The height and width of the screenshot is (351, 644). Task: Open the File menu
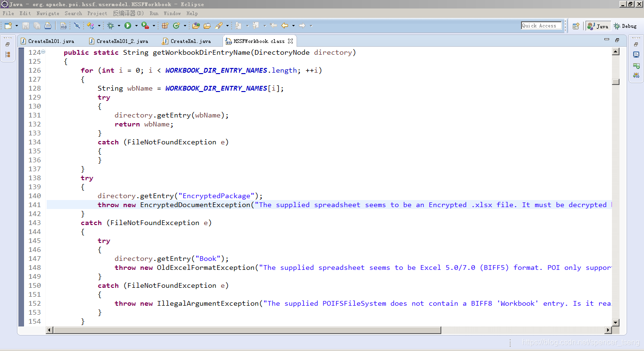point(8,13)
